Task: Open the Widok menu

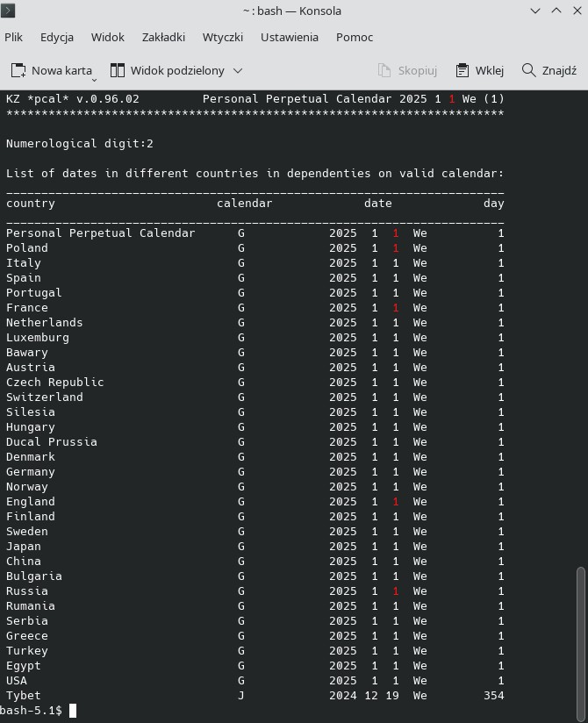Action: click(x=107, y=37)
